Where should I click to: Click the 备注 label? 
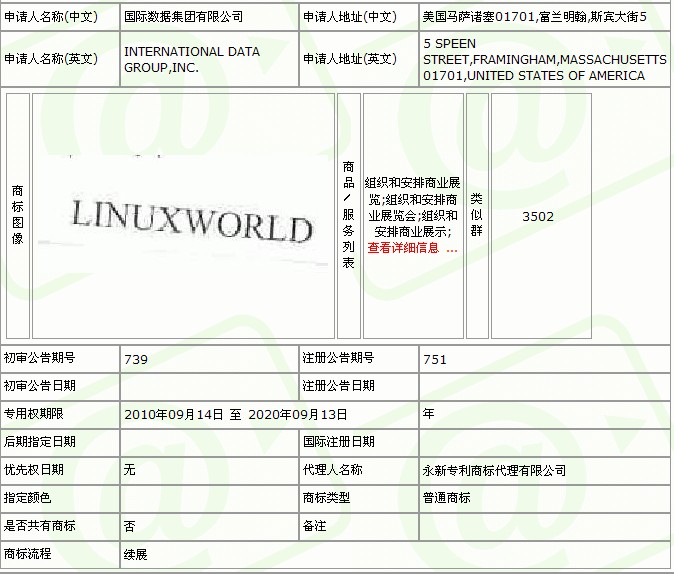314,526
